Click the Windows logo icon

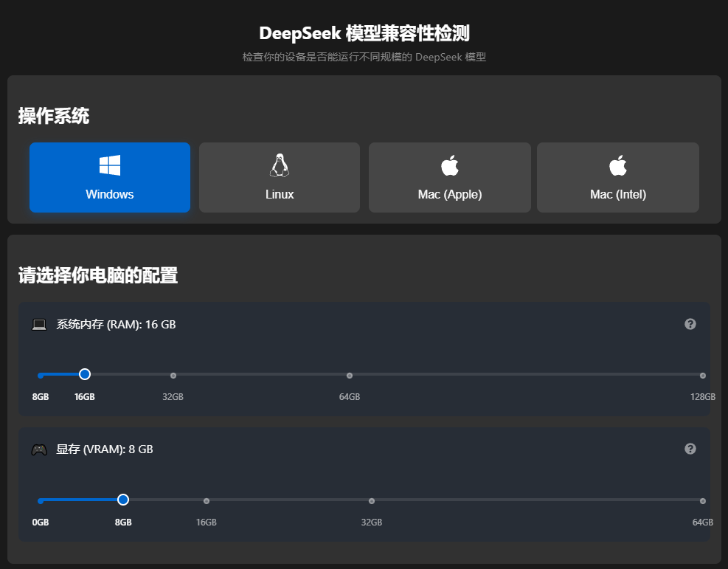(110, 165)
